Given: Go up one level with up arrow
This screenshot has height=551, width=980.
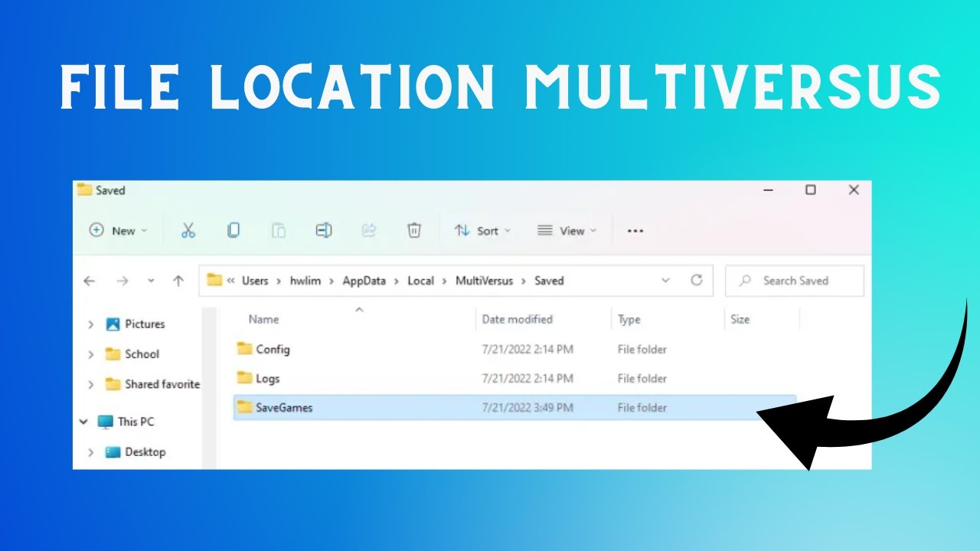Looking at the screenshot, I should click(178, 281).
